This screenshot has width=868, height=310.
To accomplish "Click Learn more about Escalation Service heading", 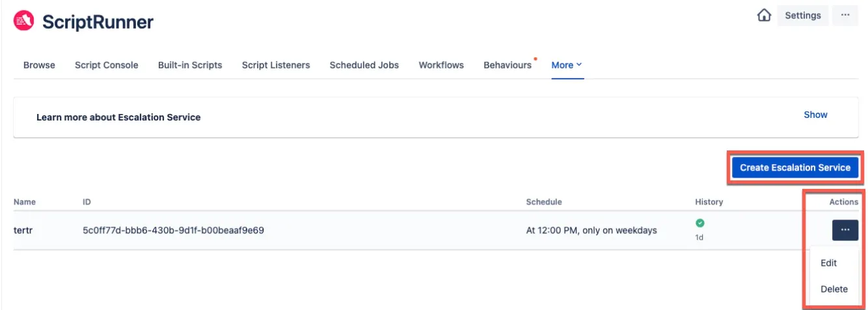I will click(118, 117).
